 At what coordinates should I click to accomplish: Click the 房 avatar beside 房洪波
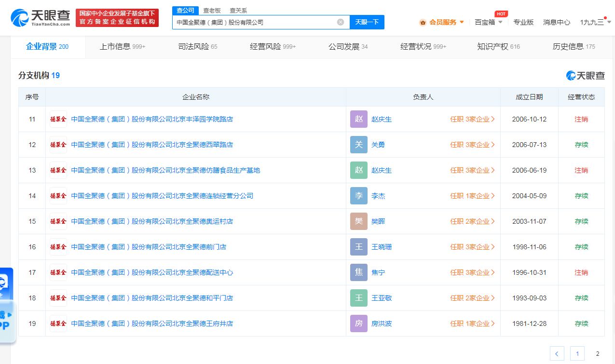(359, 324)
